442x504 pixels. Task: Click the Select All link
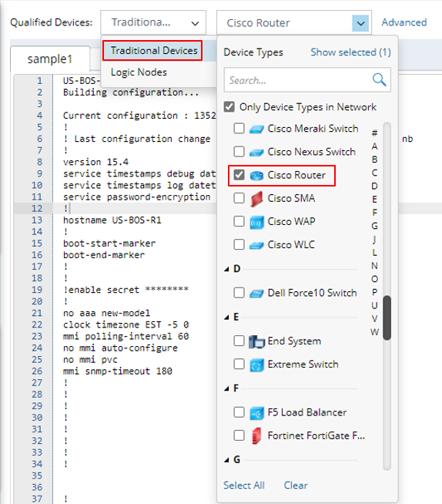pyautogui.click(x=244, y=485)
